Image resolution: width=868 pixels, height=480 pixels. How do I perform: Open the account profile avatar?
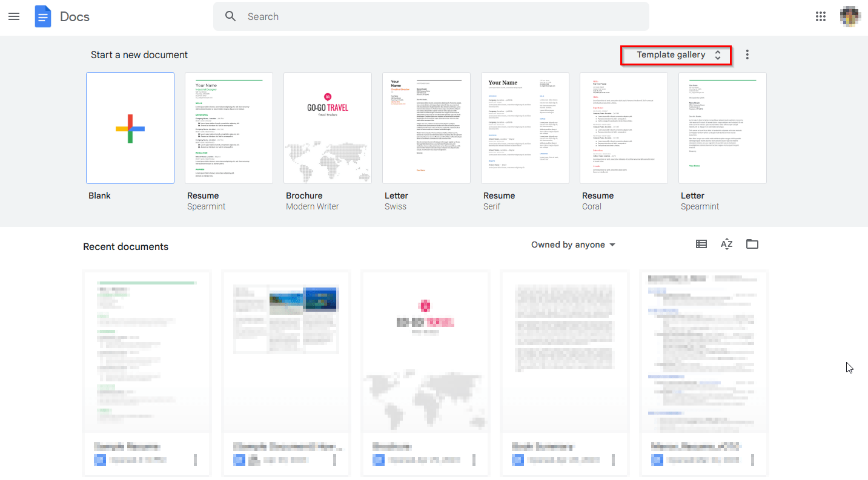coord(850,16)
